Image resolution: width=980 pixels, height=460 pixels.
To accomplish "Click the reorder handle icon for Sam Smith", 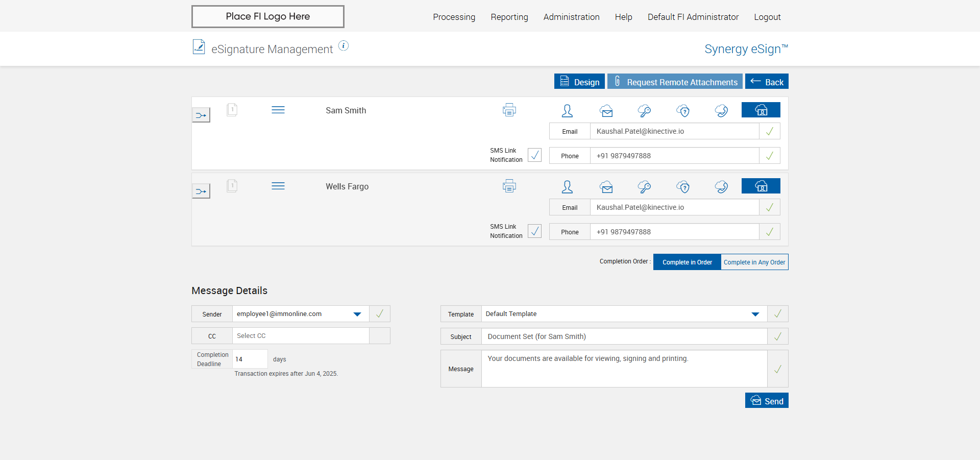I will point(278,110).
